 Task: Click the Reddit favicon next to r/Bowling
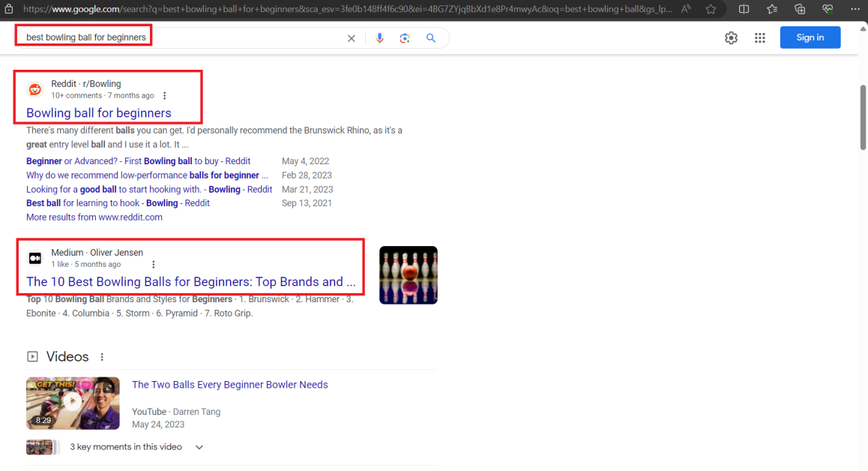point(35,89)
